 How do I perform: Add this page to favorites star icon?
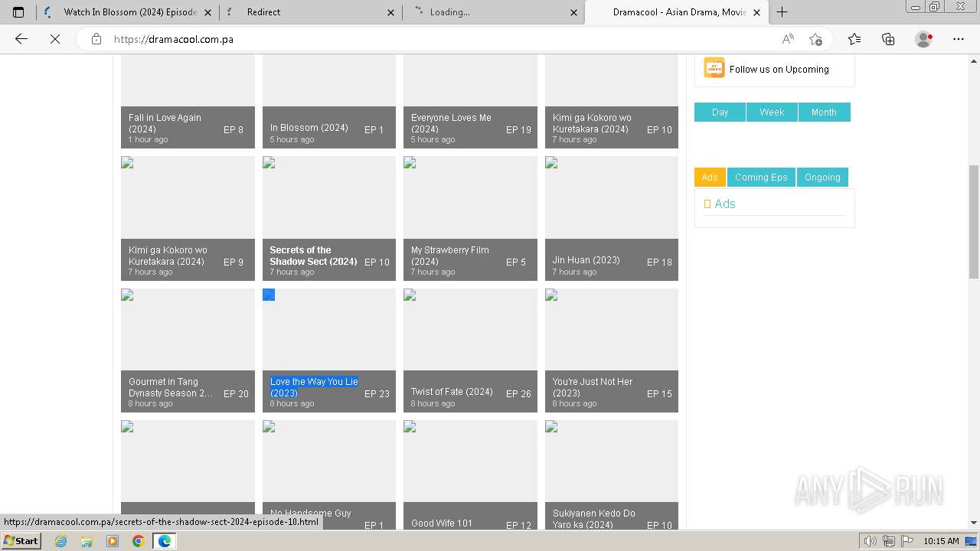click(x=815, y=39)
